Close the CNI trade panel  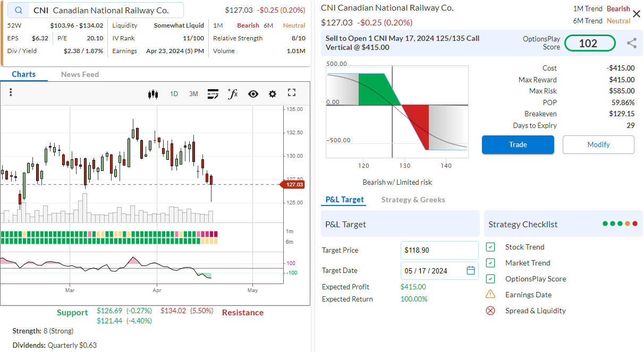pos(637,14)
